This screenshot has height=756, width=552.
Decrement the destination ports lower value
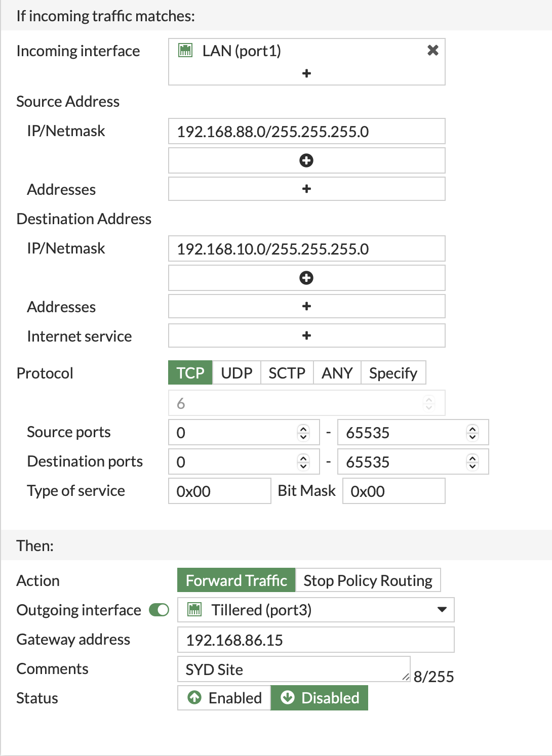303,465
